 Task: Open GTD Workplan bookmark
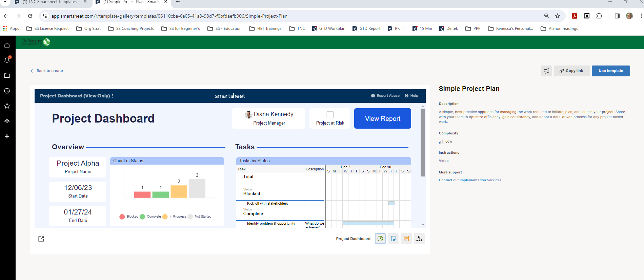[328, 29]
